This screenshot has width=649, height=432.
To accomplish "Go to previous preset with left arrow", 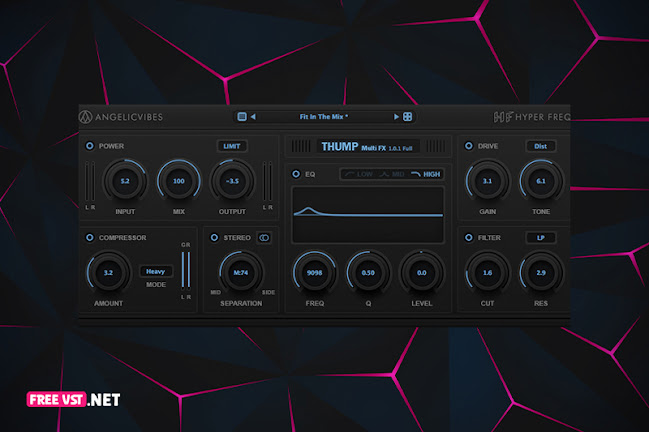I will [x=253, y=117].
